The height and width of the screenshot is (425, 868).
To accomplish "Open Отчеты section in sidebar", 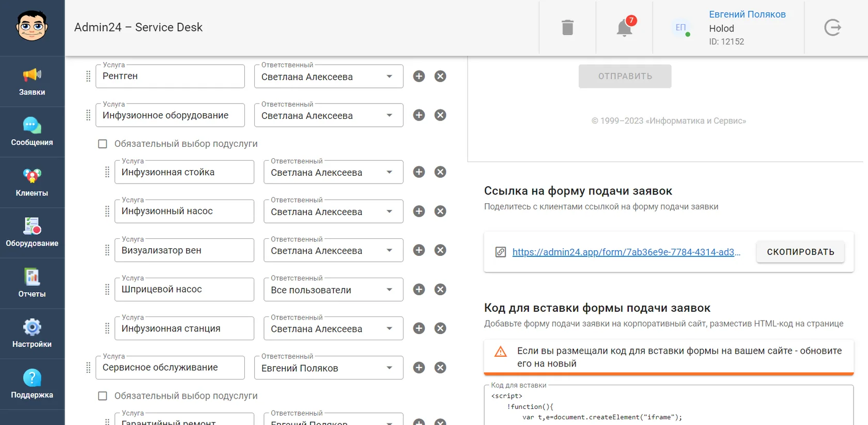I will click(x=32, y=283).
